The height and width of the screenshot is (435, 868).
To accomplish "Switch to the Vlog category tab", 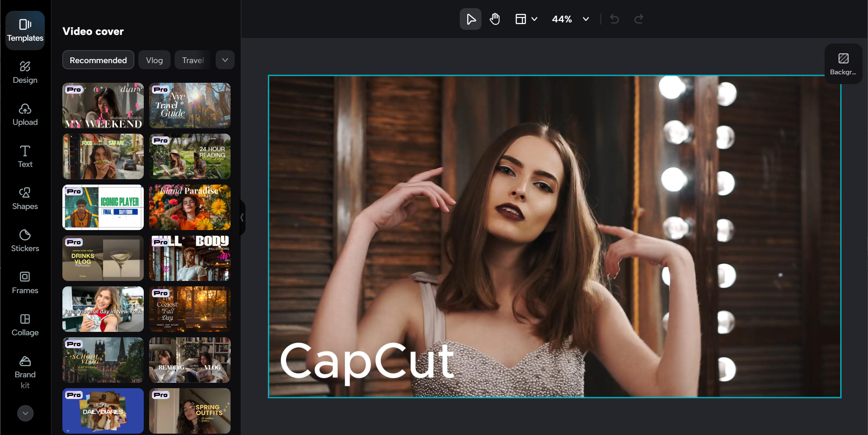I will (154, 60).
